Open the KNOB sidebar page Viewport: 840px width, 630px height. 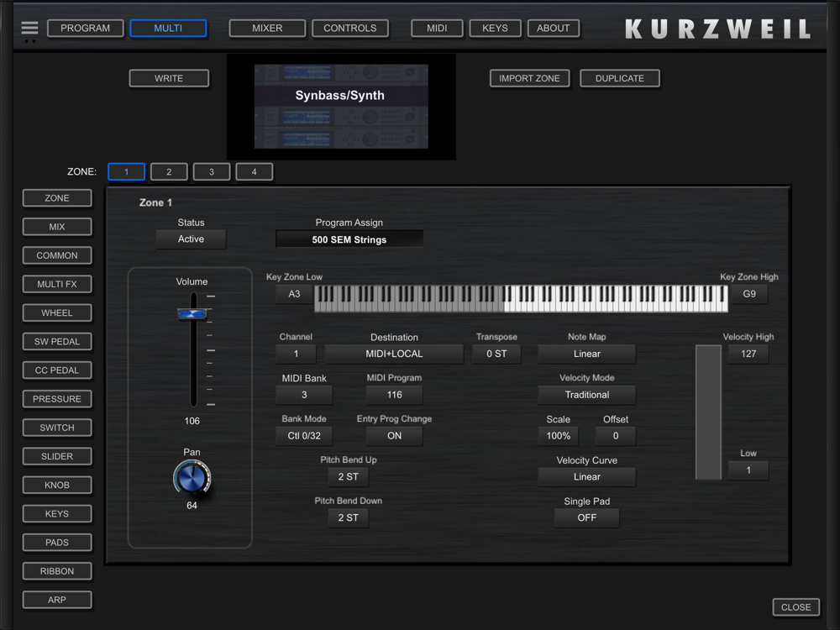point(57,485)
